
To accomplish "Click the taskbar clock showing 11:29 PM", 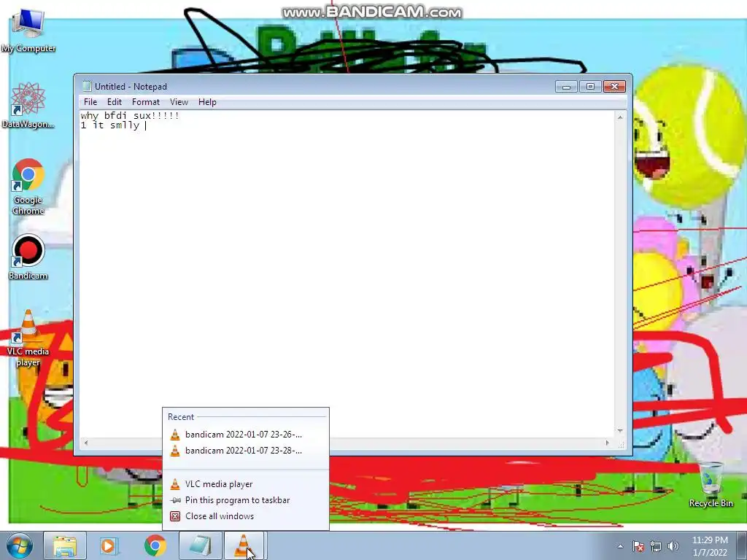I will pos(710,546).
